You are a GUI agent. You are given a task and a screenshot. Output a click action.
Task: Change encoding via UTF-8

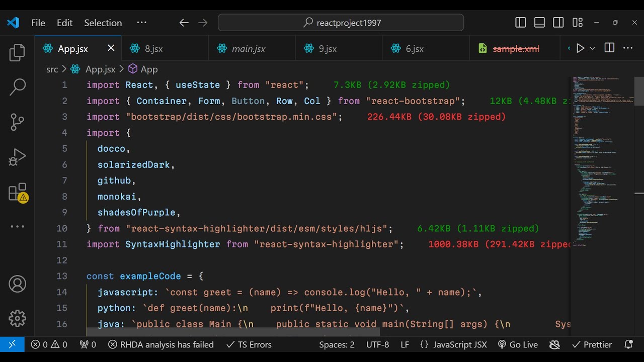tap(378, 344)
